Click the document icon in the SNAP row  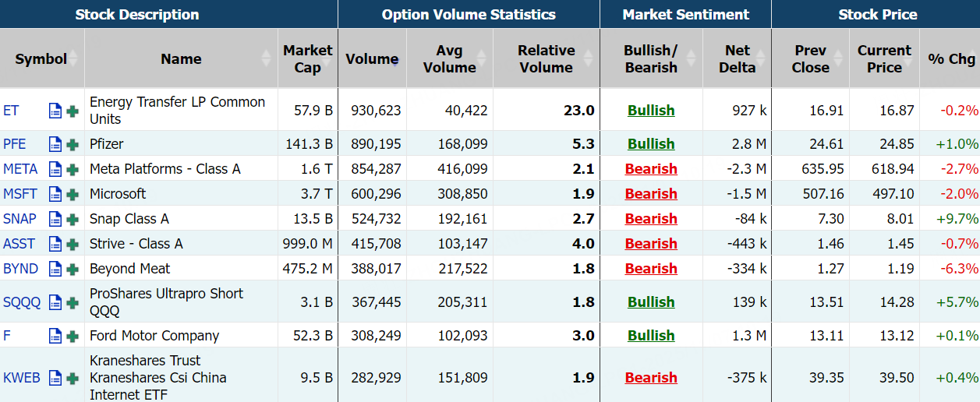55,219
